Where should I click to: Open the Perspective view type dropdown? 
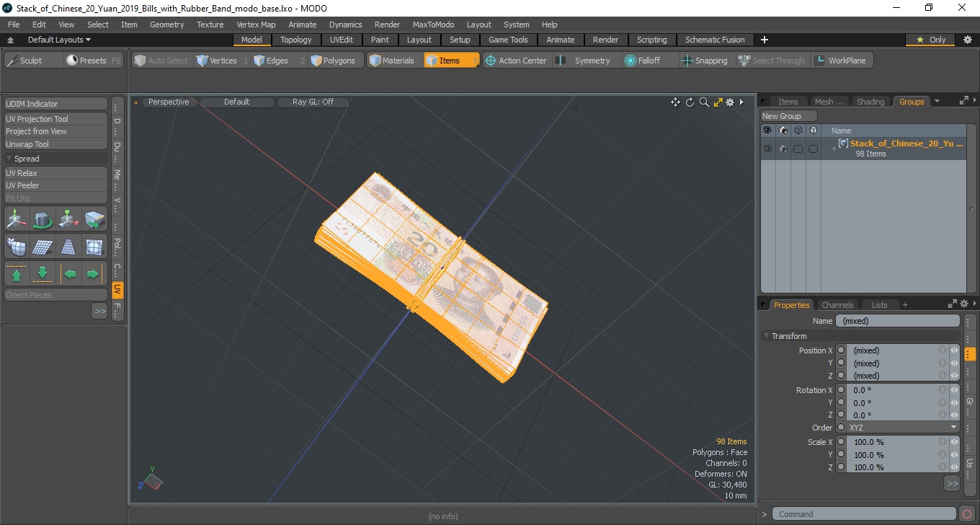tap(169, 102)
